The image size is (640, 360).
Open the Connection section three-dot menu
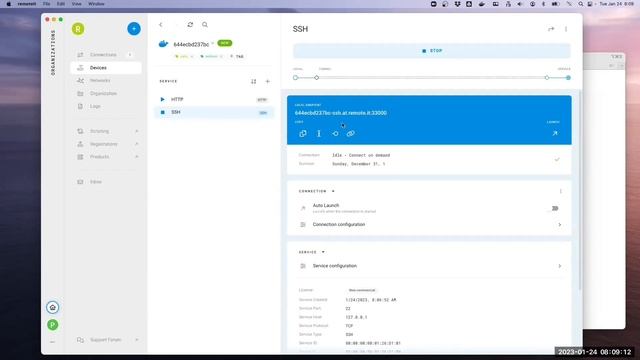coord(560,191)
